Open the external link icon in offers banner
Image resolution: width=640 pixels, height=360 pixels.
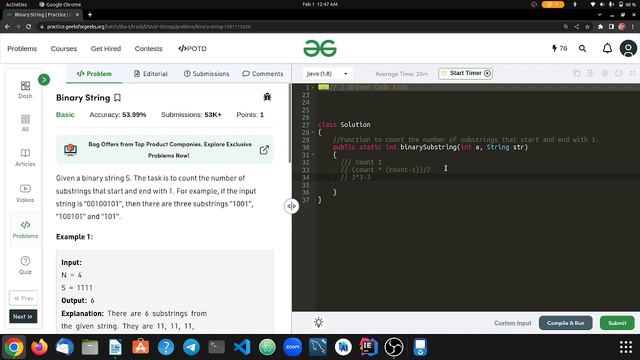pyautogui.click(x=264, y=150)
